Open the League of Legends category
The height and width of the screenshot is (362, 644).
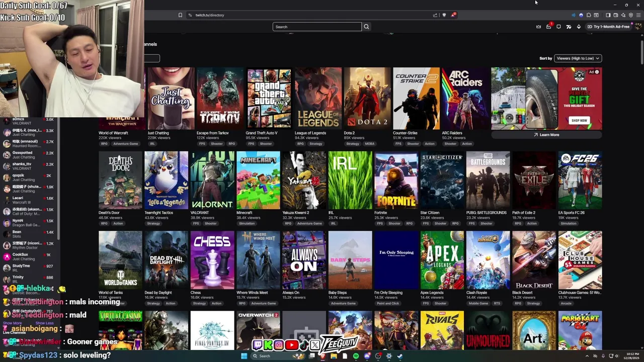[x=318, y=99]
